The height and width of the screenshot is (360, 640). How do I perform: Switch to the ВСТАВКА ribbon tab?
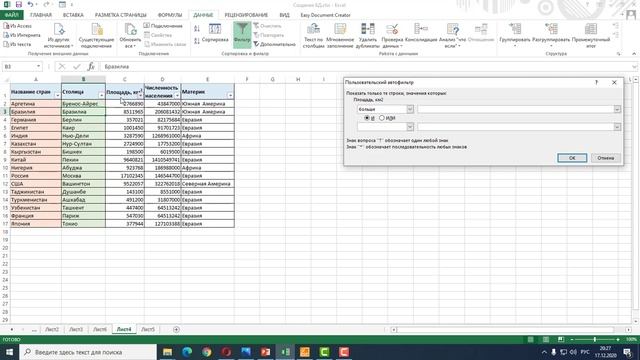pyautogui.click(x=73, y=15)
